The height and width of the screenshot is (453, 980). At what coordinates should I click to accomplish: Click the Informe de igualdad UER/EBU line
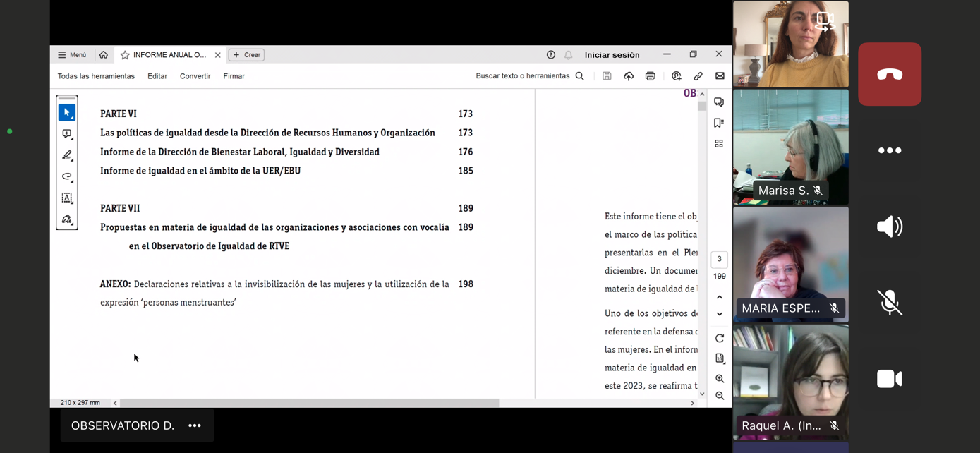(200, 171)
